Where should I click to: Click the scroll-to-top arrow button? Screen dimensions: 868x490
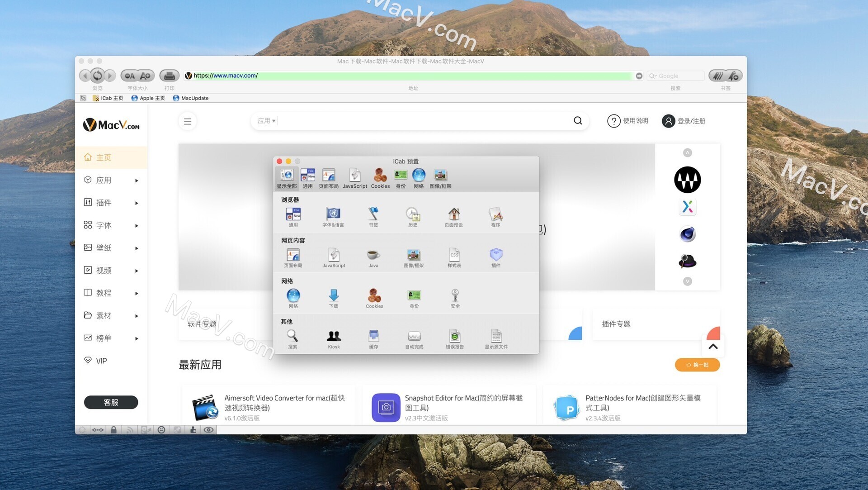713,347
